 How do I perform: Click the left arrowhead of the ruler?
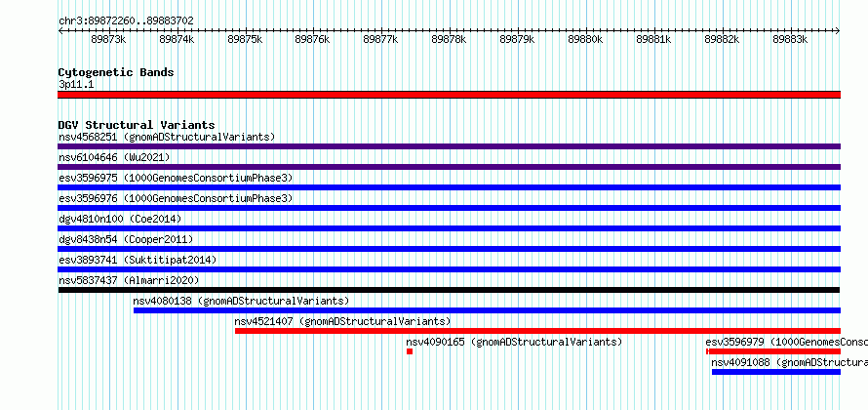pos(60,31)
